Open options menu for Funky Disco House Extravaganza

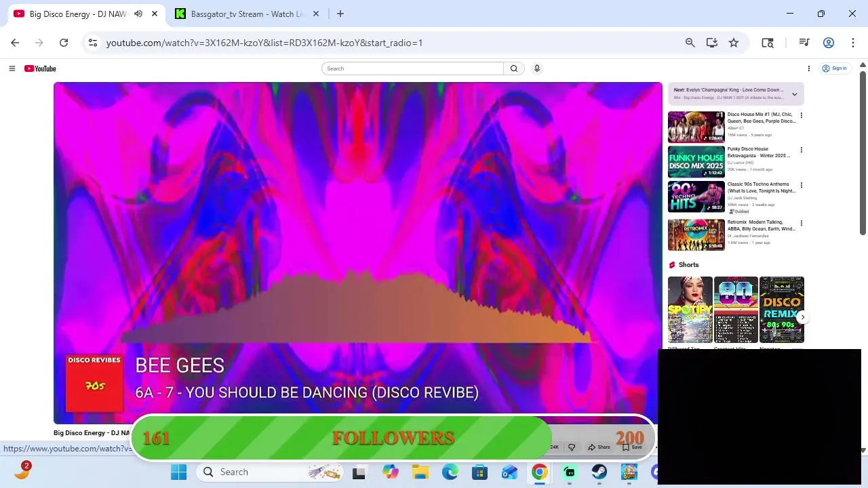click(802, 150)
